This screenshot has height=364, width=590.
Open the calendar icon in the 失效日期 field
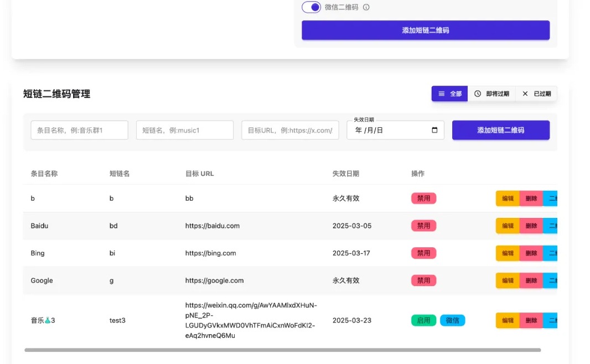[x=436, y=130]
